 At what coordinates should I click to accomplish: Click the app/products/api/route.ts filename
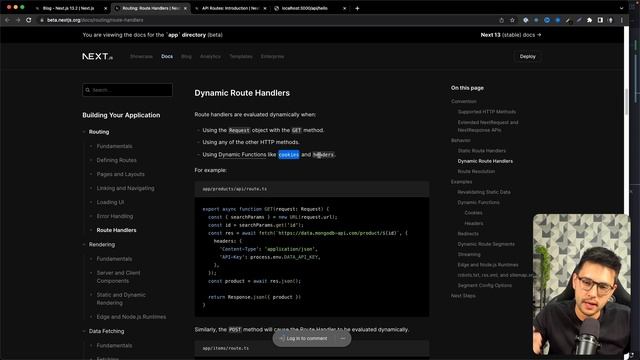[235, 189]
